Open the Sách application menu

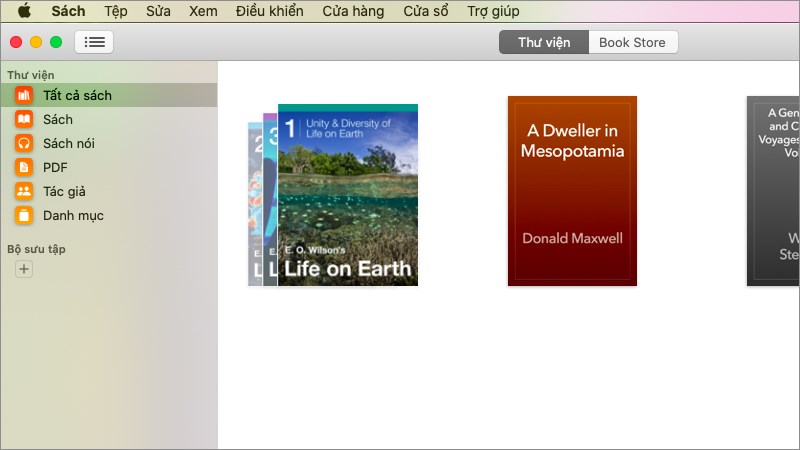pos(68,11)
